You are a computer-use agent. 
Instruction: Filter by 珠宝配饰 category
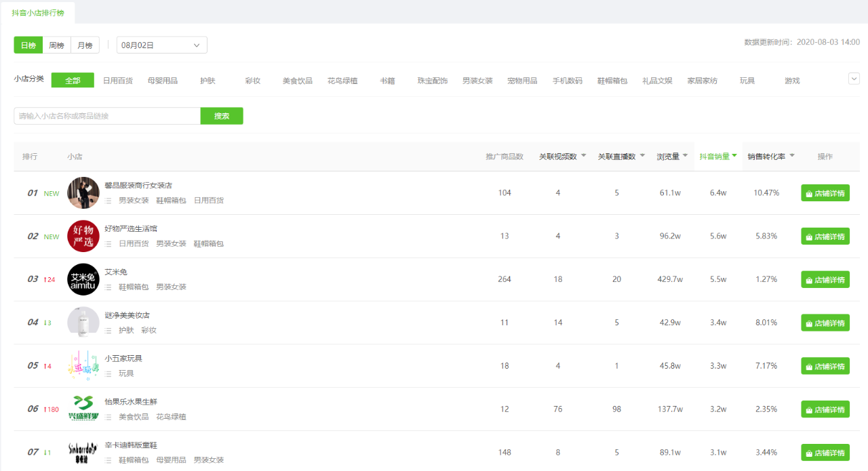tap(433, 81)
